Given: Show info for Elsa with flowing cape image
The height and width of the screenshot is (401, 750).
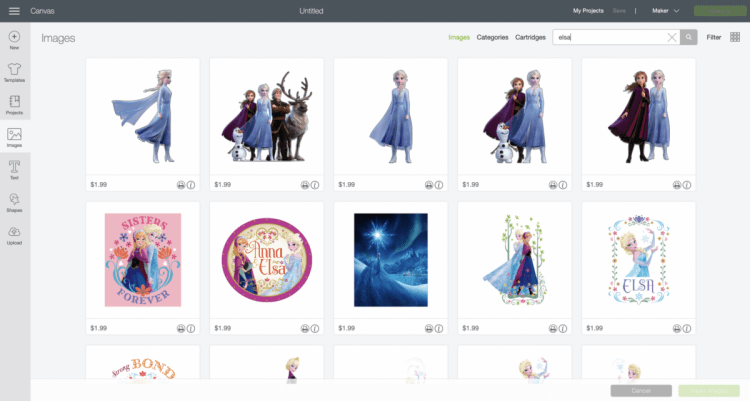Looking at the screenshot, I should pos(191,185).
